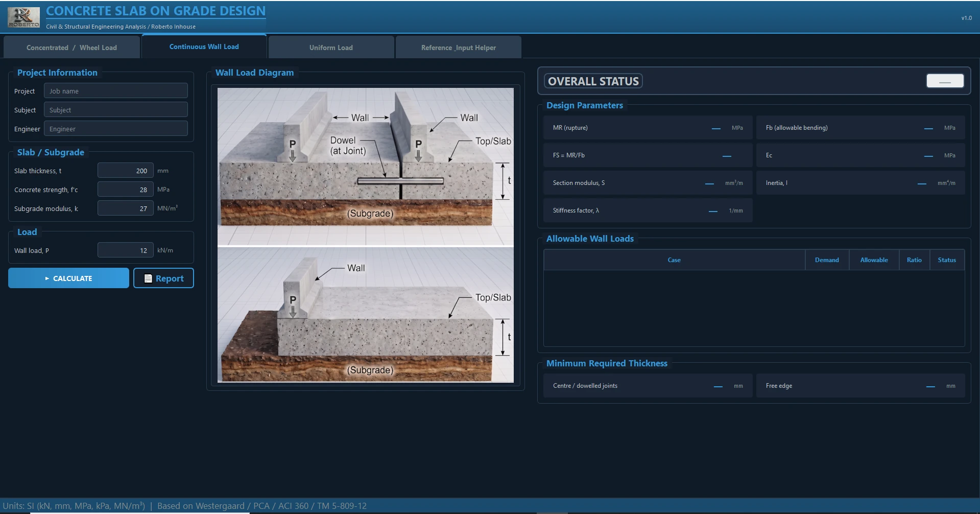Click the Roberto logo icon

pos(23,17)
